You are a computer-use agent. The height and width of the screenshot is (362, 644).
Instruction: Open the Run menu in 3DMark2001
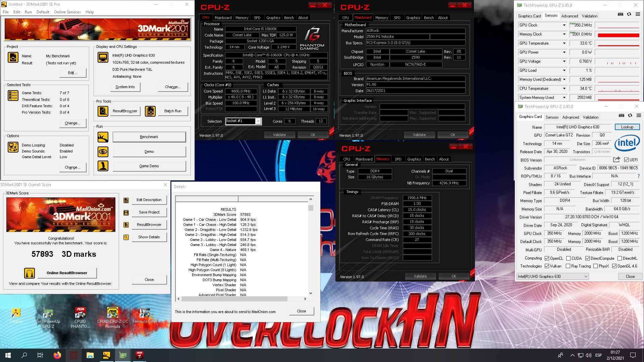click(28, 12)
